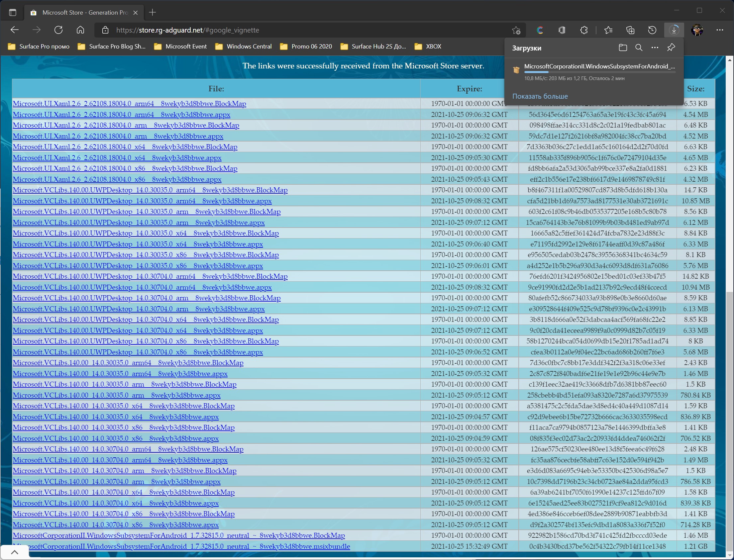Viewport: 734px width, 560px height.
Task: Download Microsoft.UI.Xaml.2.6 x64 appx file
Action: [117, 158]
